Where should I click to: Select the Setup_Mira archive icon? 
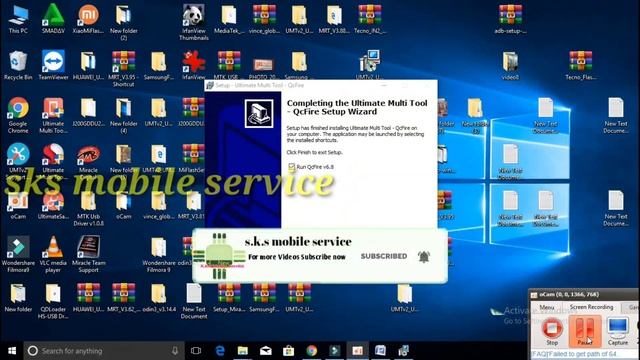pos(229,298)
